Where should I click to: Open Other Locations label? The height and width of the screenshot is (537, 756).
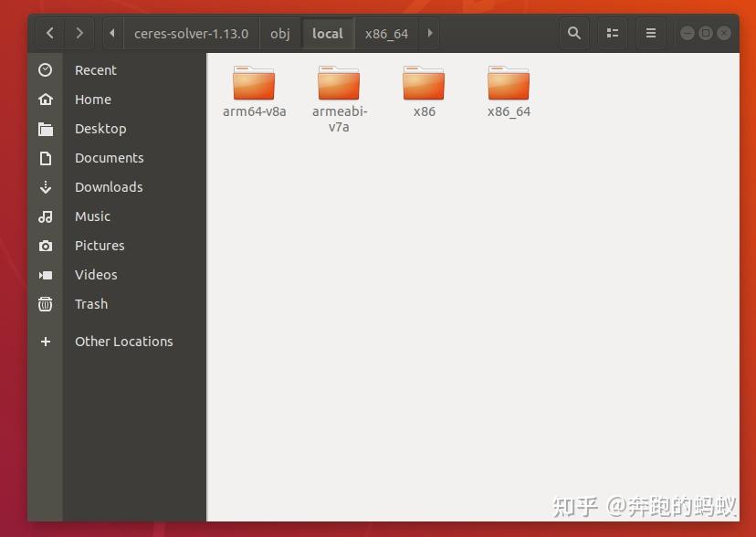124,342
